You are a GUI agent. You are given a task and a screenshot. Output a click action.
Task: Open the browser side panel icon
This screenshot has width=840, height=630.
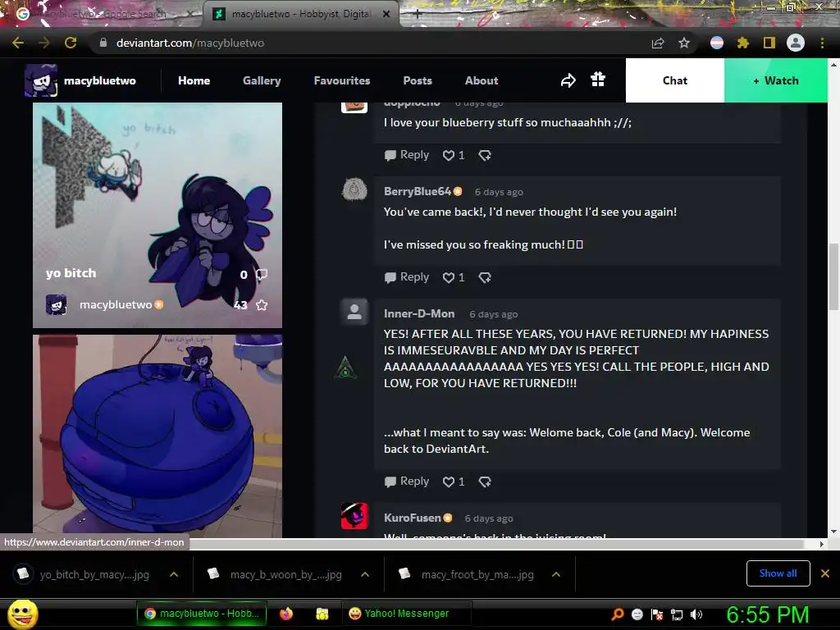point(769,43)
